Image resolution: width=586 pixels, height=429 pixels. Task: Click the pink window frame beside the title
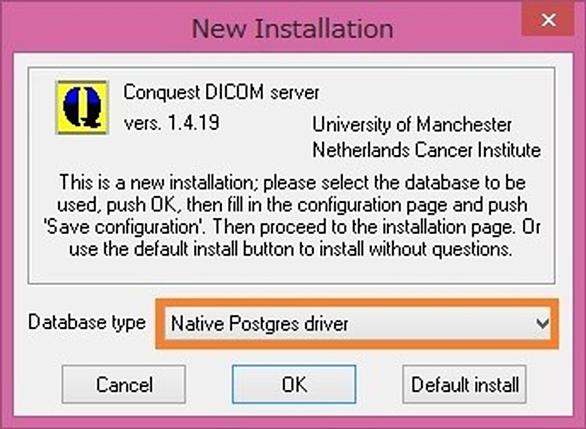(93, 28)
